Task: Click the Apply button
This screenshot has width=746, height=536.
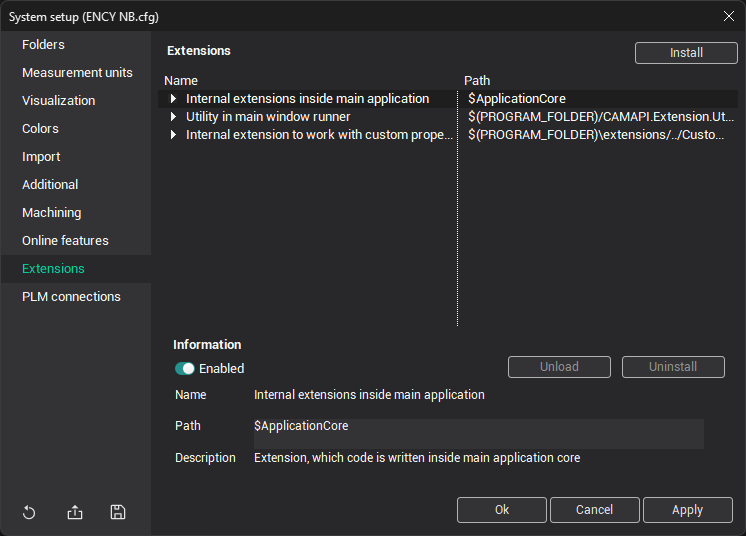Action: pos(687,510)
